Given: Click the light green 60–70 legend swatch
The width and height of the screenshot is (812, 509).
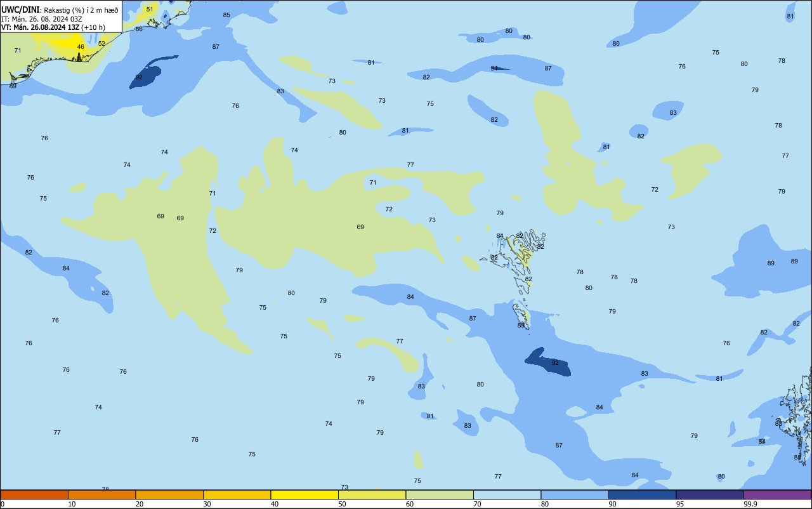Looking at the screenshot, I should coord(440,494).
